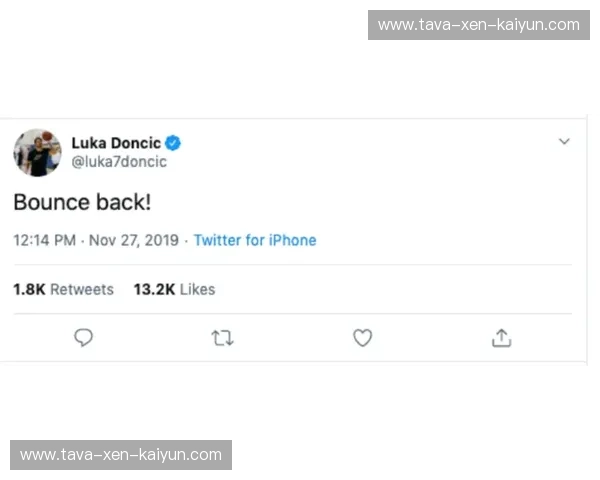Click the bottom-left tava-xen-kaiyun.com watermark
600x480 pixels.
point(120,455)
